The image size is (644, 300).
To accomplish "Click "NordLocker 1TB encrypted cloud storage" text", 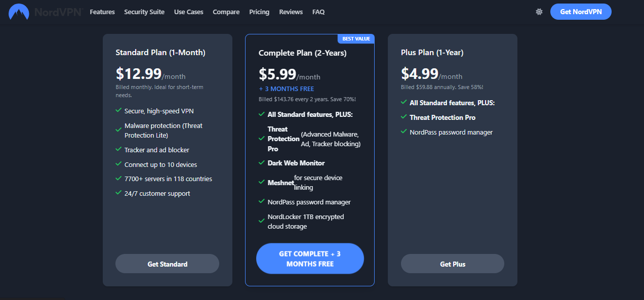I will coord(306,222).
